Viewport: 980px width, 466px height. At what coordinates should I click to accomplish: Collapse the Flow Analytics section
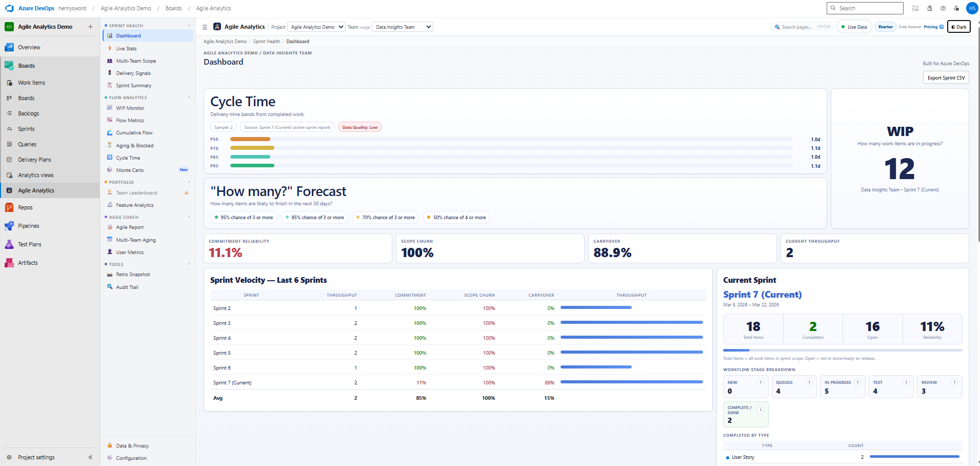pyautogui.click(x=189, y=97)
